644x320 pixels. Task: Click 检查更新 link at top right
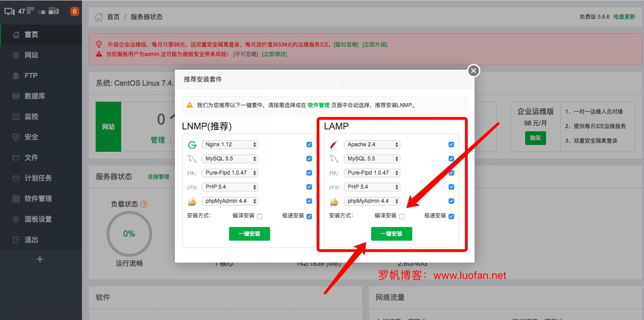click(624, 17)
